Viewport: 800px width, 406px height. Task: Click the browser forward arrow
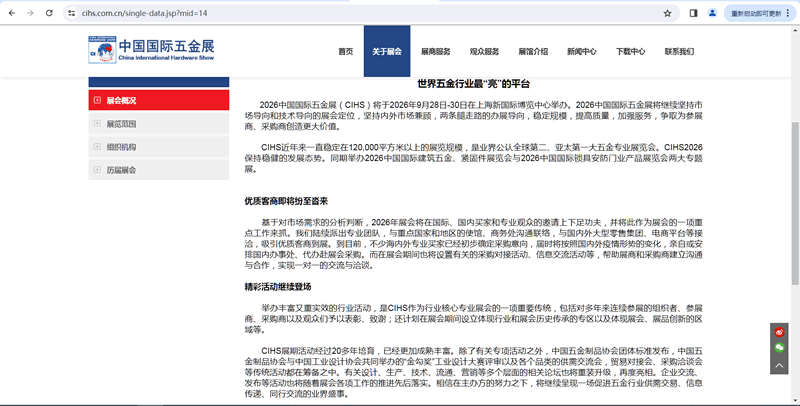click(x=28, y=13)
